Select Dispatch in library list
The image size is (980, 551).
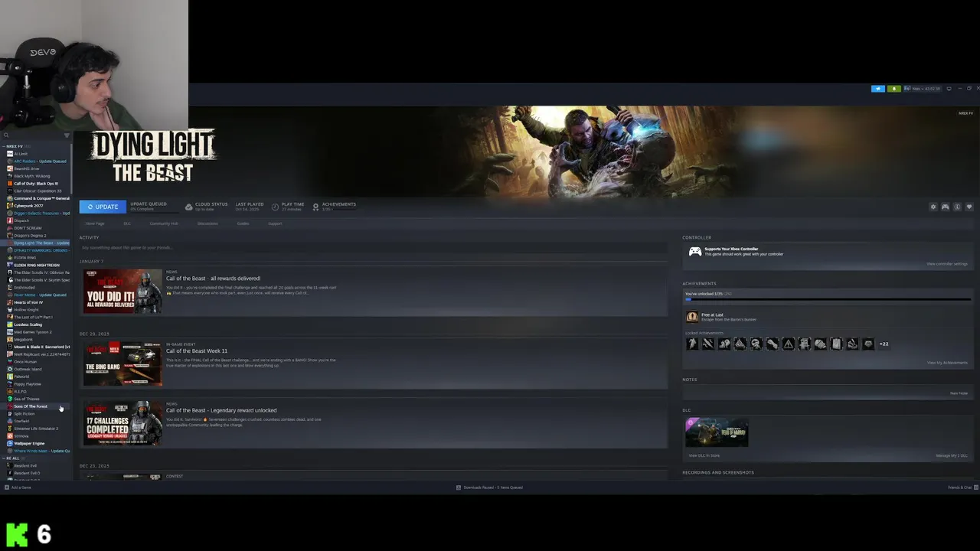pos(21,220)
